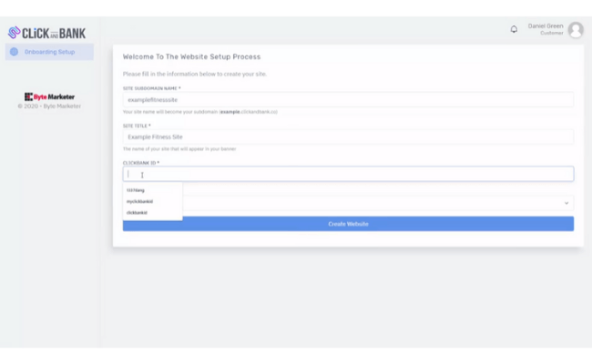Click the © 2020 Byte Marketer footer text
Viewport: 592px width, 364px height.
click(49, 106)
